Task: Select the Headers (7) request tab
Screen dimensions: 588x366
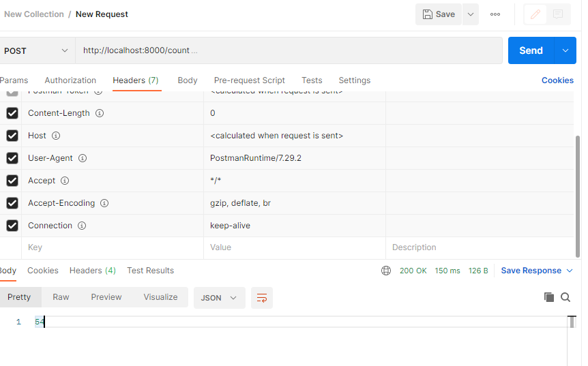Action: click(136, 80)
